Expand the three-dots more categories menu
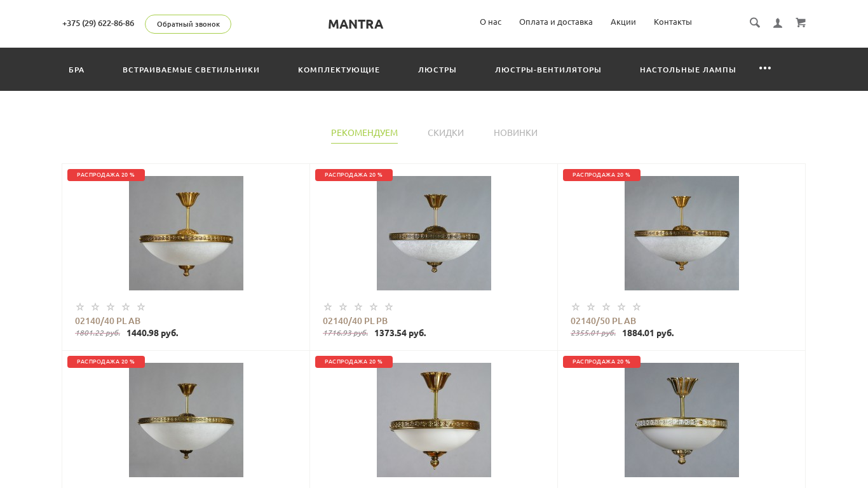868x488 pixels. click(x=765, y=69)
